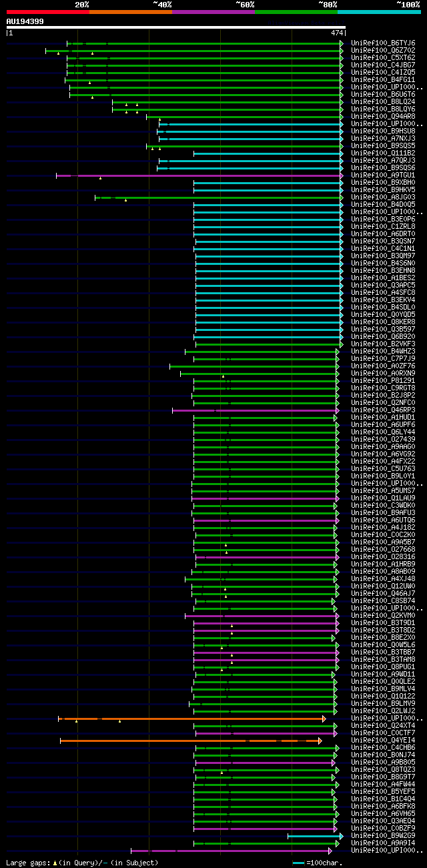The height and width of the screenshot is (868, 427).
Task: Open hit UniRef100_C4JBG7
Action: [383, 65]
